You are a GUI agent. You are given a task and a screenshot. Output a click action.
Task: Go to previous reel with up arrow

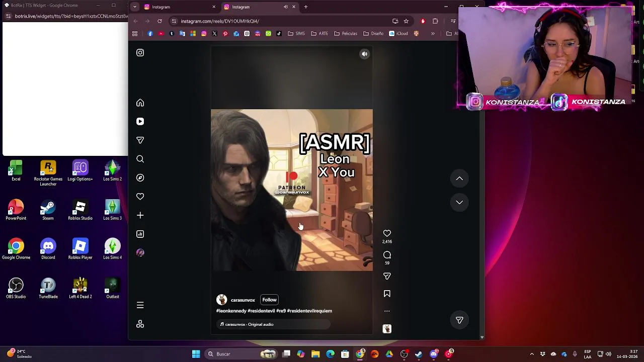459,178
